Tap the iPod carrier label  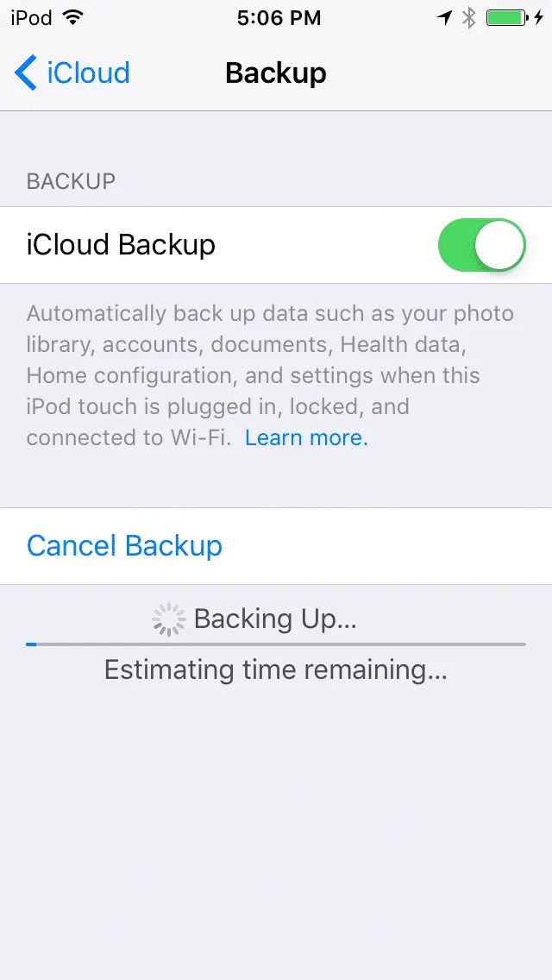(x=31, y=18)
